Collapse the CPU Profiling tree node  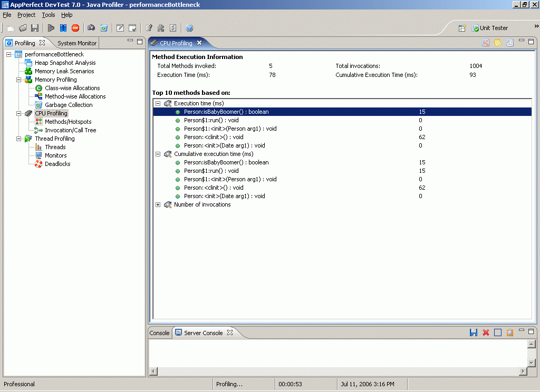(x=18, y=114)
